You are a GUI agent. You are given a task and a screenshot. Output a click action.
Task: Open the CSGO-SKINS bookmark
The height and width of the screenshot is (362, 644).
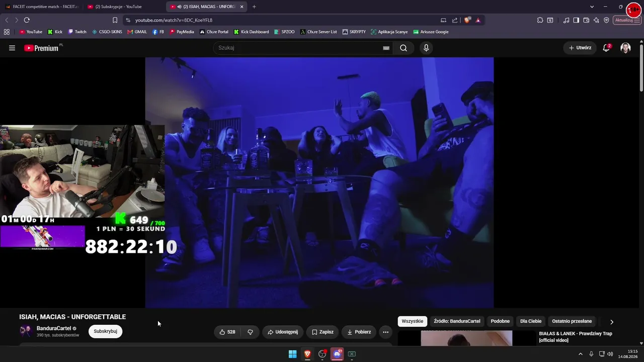pyautogui.click(x=107, y=32)
